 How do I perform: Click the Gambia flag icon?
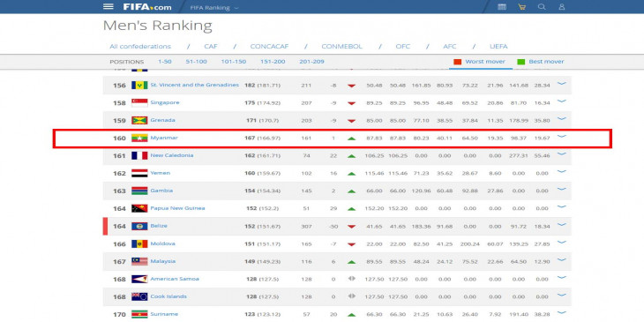[139, 191]
